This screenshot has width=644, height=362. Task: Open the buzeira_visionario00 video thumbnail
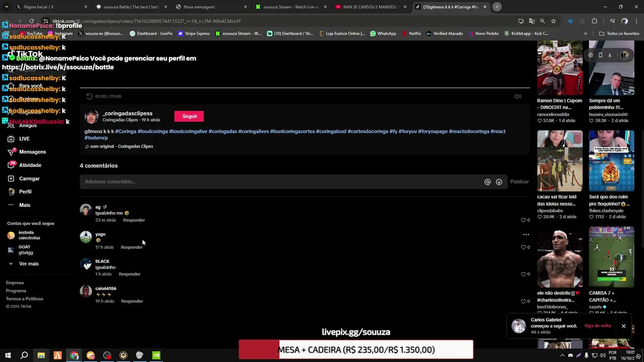click(611, 68)
